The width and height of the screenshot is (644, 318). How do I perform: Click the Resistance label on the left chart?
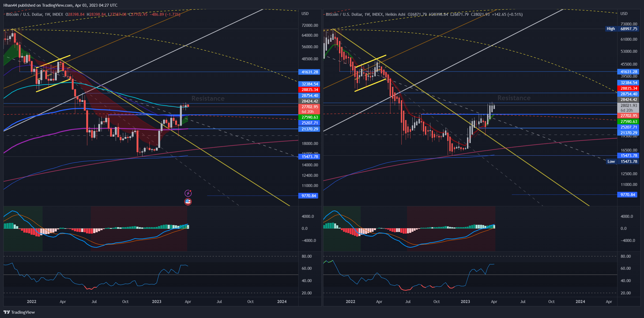tap(208, 98)
